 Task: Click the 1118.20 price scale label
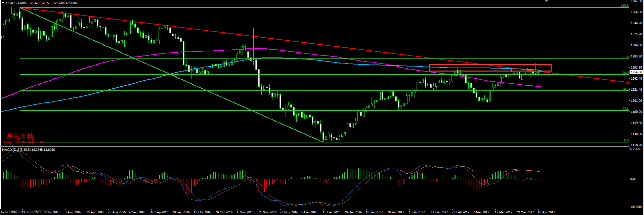click(636, 145)
